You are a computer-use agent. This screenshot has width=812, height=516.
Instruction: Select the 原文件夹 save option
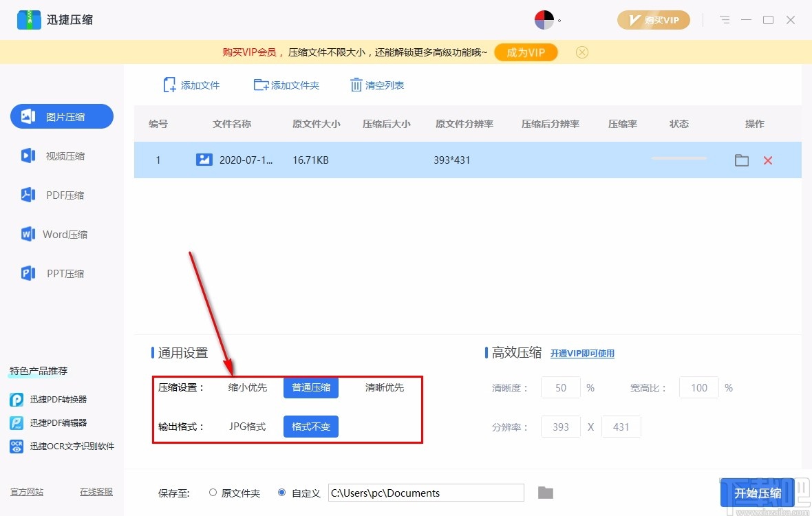(x=213, y=493)
